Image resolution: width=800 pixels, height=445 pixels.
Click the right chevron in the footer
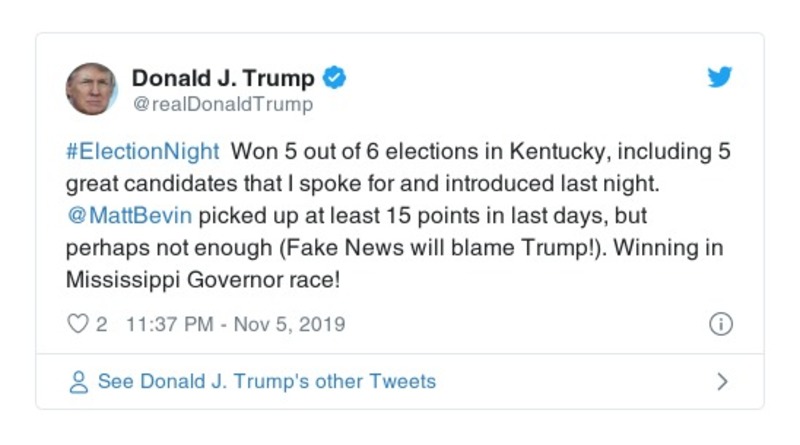(722, 382)
